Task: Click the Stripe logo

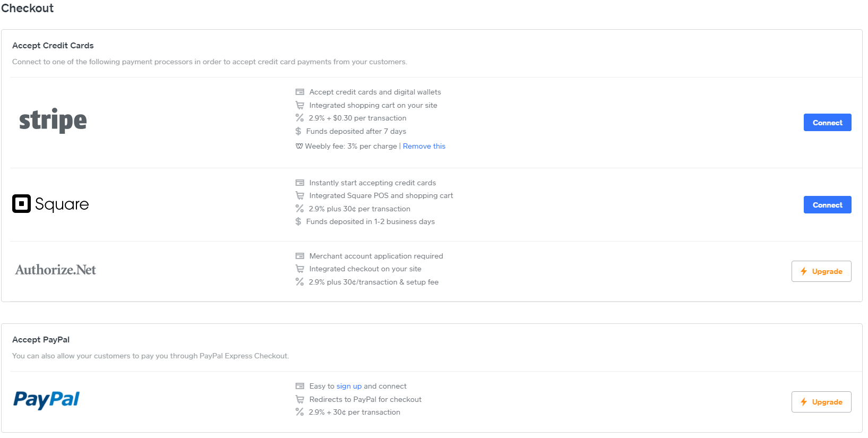Action: [x=53, y=121]
